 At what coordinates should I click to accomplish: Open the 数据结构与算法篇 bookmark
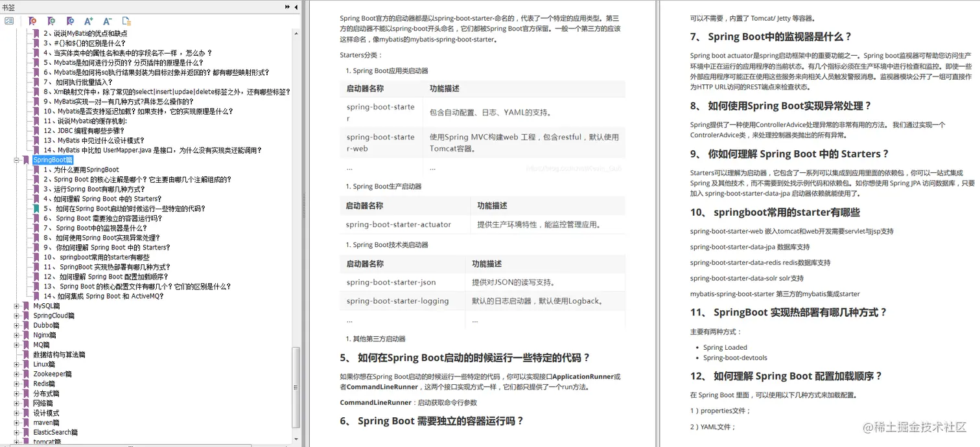(x=60, y=354)
